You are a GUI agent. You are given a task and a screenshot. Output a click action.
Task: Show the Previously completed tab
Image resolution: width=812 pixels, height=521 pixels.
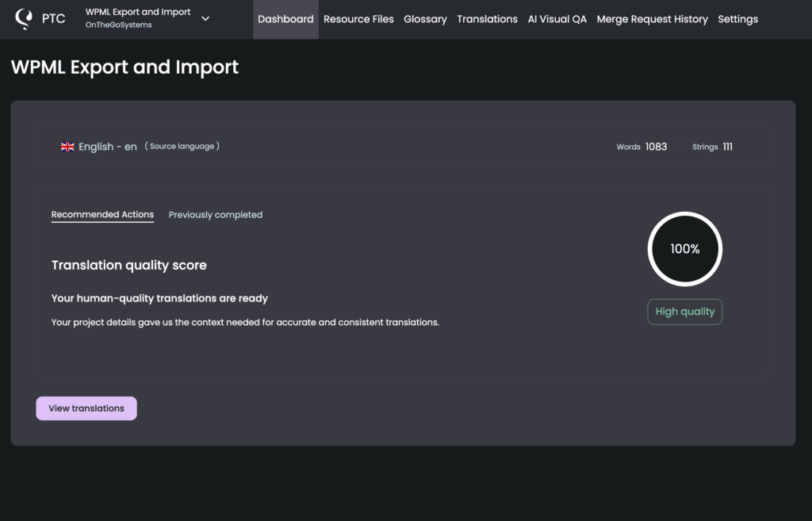pos(216,215)
